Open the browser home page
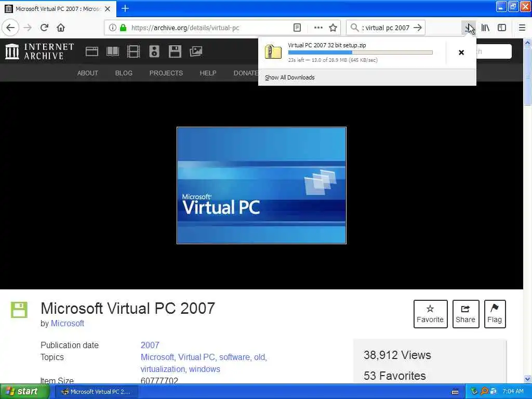Viewport: 532px width, 399px height. pyautogui.click(x=61, y=28)
